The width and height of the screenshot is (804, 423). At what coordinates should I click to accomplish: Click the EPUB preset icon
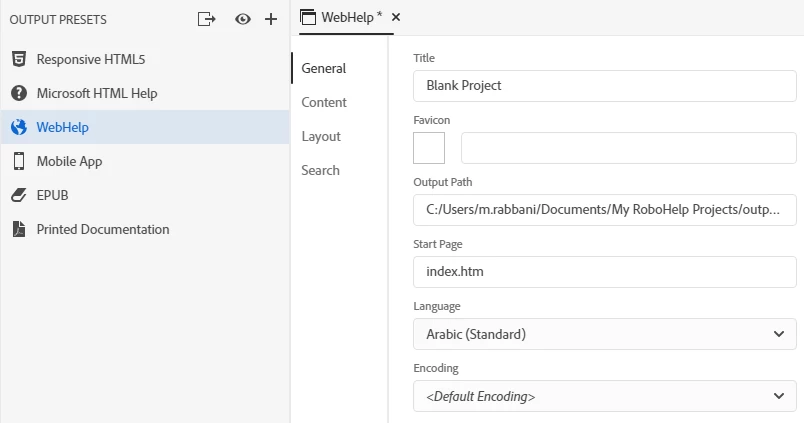point(19,195)
